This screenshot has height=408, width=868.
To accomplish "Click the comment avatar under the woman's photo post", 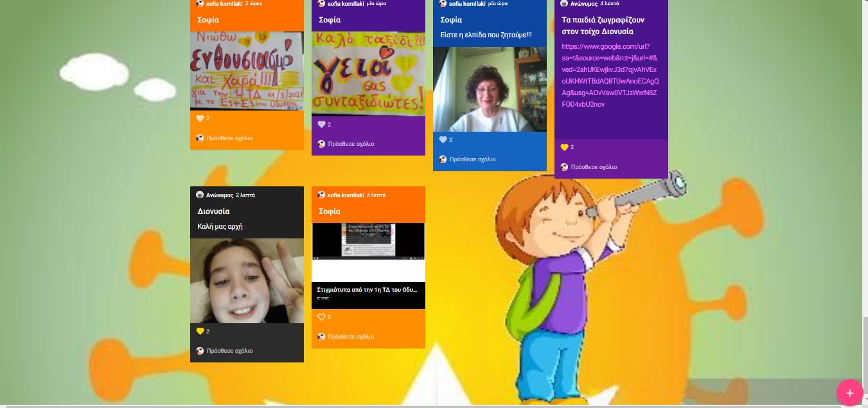I will (443, 159).
